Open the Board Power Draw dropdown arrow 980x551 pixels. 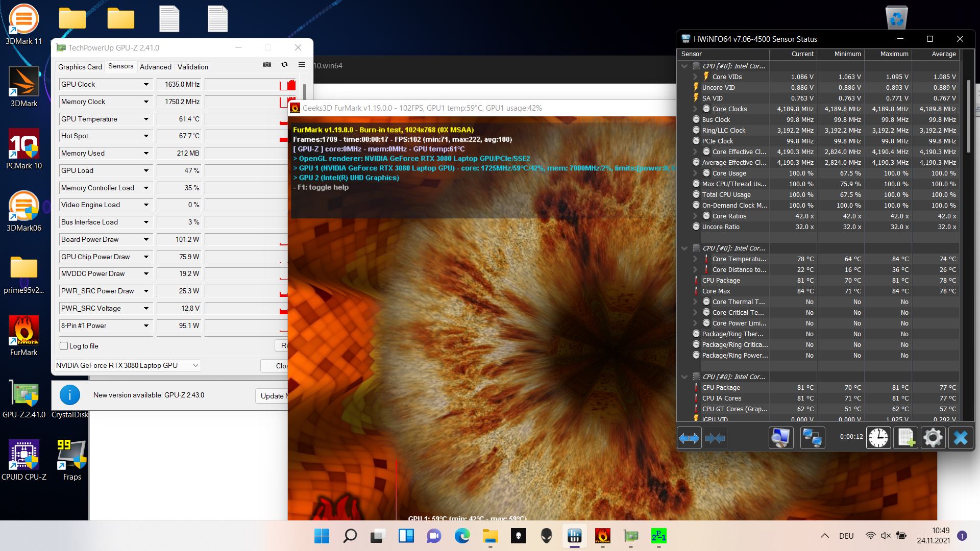click(146, 239)
